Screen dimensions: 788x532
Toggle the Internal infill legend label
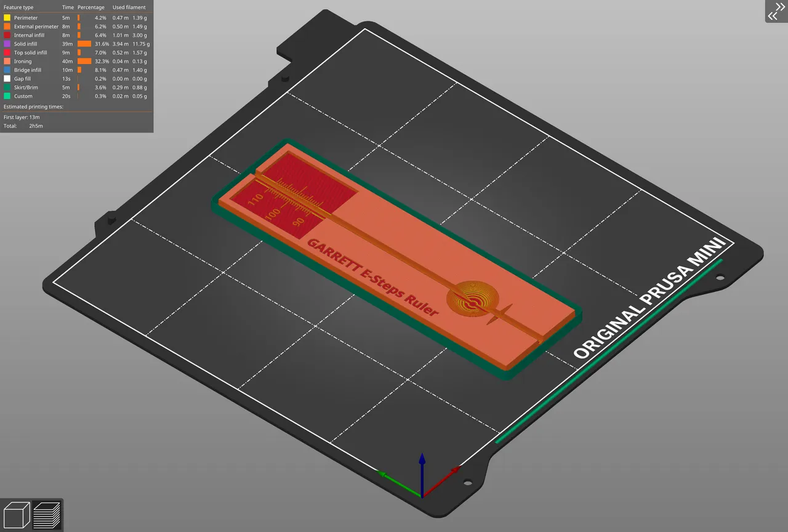click(29, 35)
